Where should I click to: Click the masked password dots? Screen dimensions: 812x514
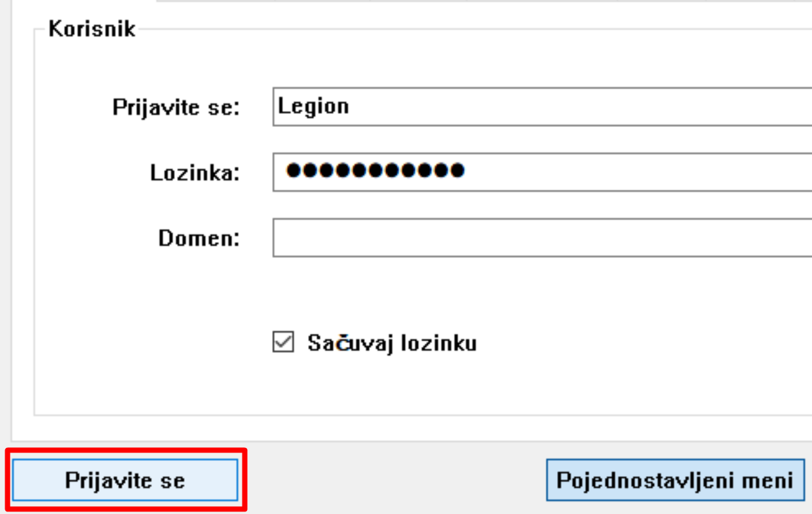[x=376, y=172]
